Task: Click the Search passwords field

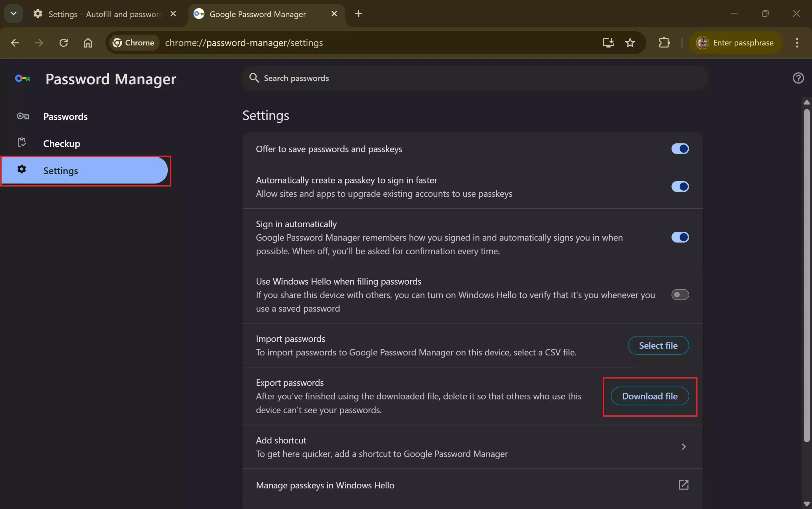Action: coord(296,78)
